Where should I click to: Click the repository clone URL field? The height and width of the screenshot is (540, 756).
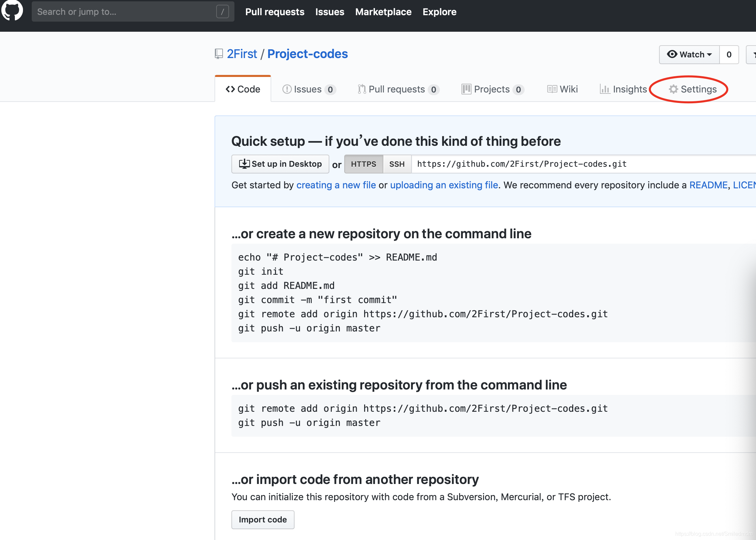(584, 164)
